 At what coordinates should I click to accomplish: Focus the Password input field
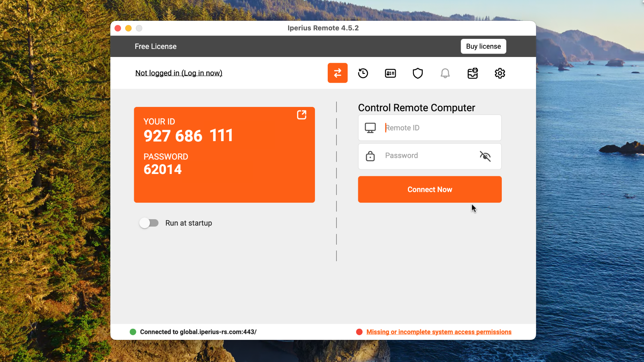click(x=430, y=156)
